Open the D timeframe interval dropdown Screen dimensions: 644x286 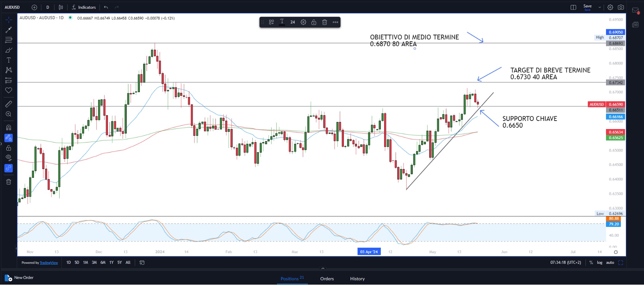pyautogui.click(x=48, y=7)
